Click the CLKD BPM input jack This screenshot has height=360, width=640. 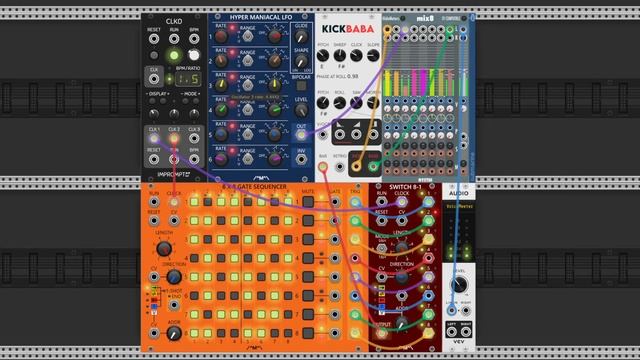tap(194, 39)
